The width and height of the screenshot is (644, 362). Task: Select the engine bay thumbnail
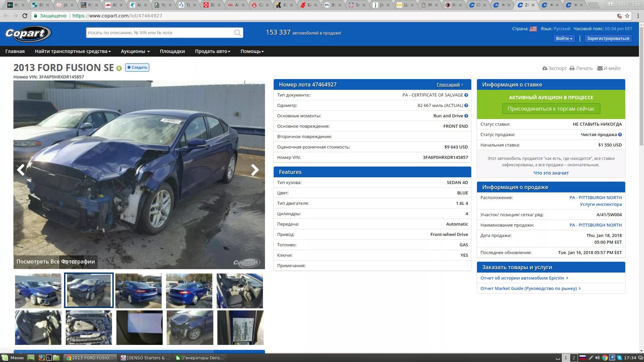click(89, 328)
